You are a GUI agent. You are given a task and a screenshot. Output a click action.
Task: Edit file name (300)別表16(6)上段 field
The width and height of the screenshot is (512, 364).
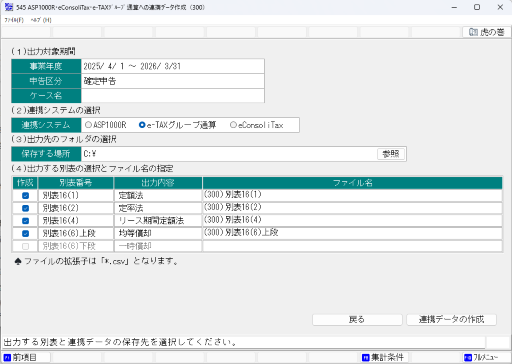pyautogui.click(x=352, y=234)
